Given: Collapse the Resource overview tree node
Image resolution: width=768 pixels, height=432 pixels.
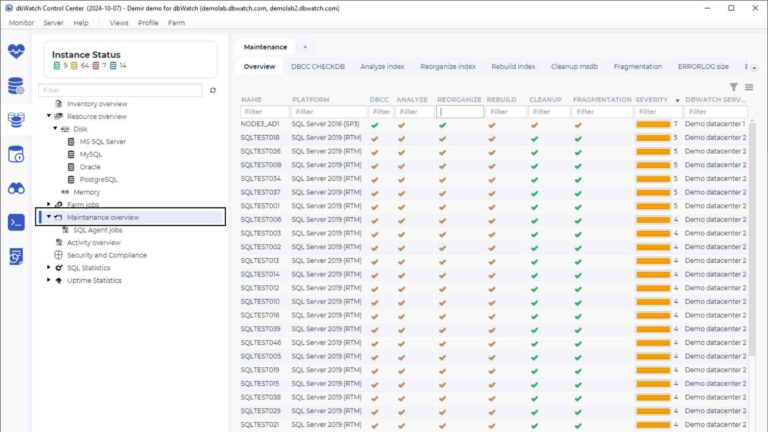Looking at the screenshot, I should tap(48, 116).
